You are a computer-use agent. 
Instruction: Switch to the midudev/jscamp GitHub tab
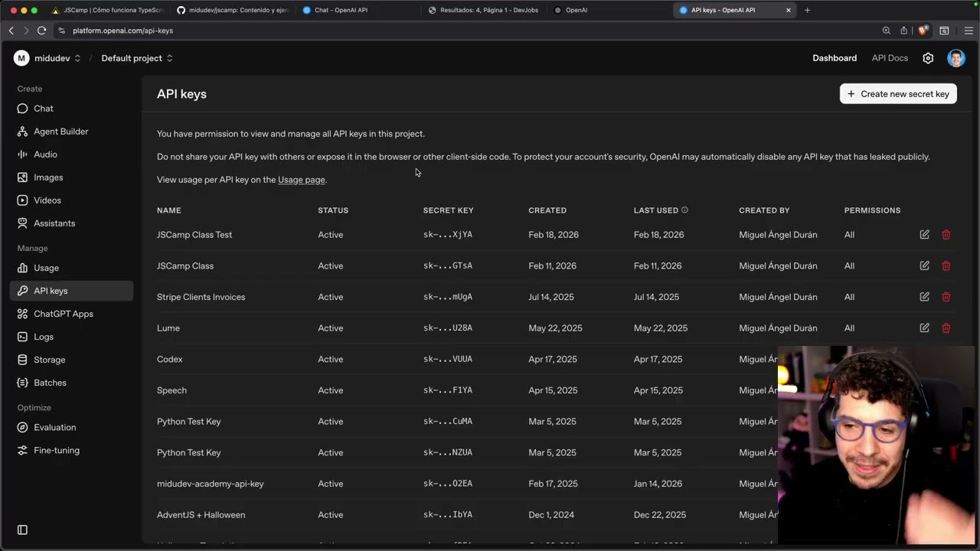[x=232, y=10]
